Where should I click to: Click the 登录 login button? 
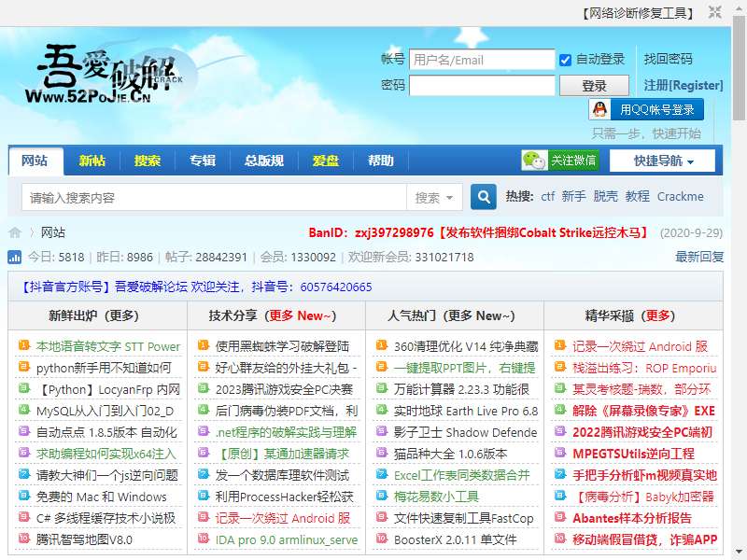point(594,86)
